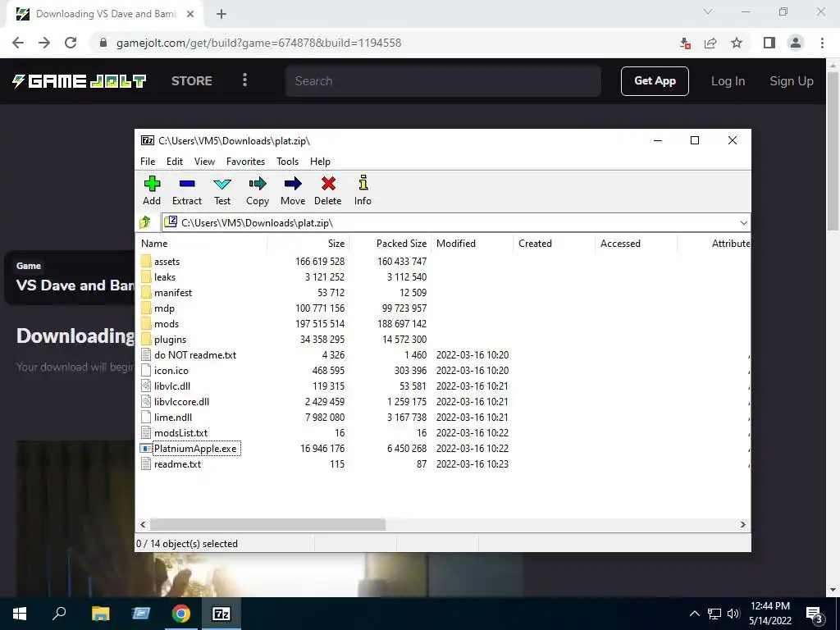Sort by the Packed Size column
This screenshot has height=630, width=840.
coord(390,243)
